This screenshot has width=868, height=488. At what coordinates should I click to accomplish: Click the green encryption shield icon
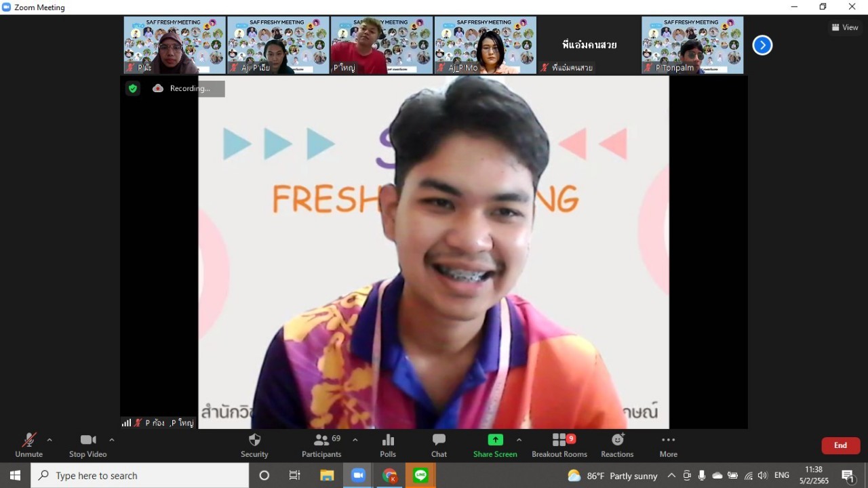[133, 88]
